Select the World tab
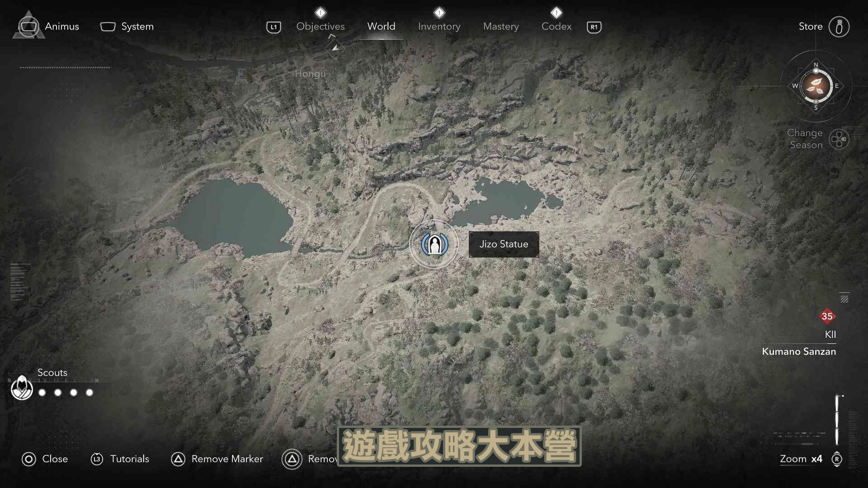868x488 pixels. pos(381,26)
